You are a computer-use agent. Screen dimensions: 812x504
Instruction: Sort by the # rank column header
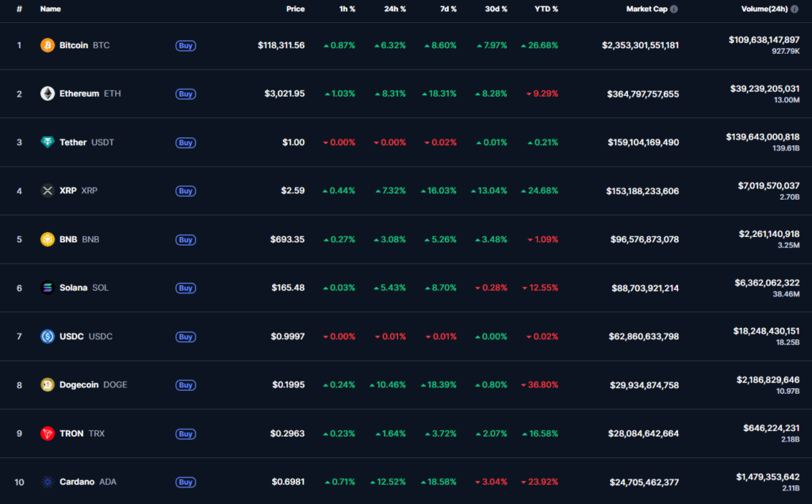[x=19, y=10]
